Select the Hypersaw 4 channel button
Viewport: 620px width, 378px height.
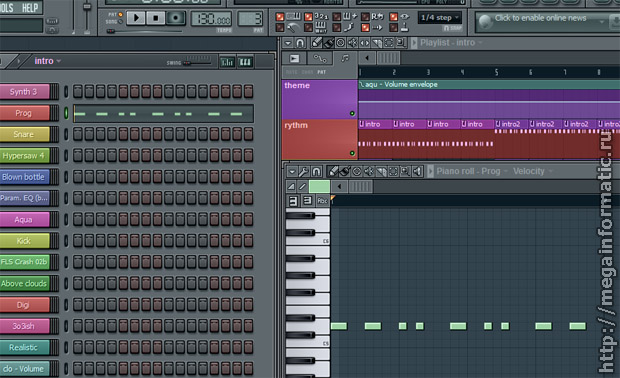[25, 156]
